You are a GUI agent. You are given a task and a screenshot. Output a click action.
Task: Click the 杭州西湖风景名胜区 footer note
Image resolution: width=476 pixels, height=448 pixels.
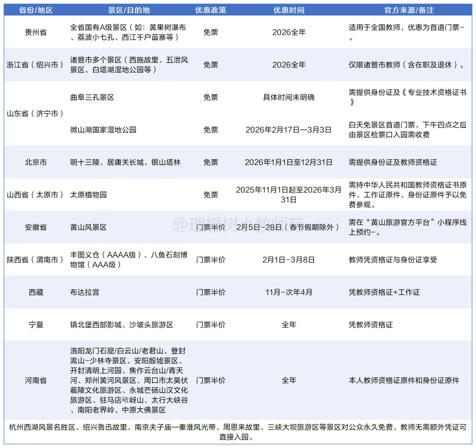pos(238,432)
